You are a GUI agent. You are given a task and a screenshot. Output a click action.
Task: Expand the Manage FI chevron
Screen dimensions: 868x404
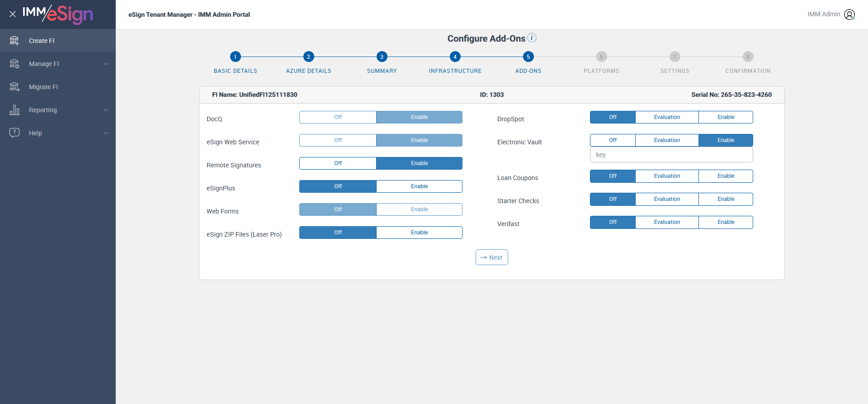[106, 64]
